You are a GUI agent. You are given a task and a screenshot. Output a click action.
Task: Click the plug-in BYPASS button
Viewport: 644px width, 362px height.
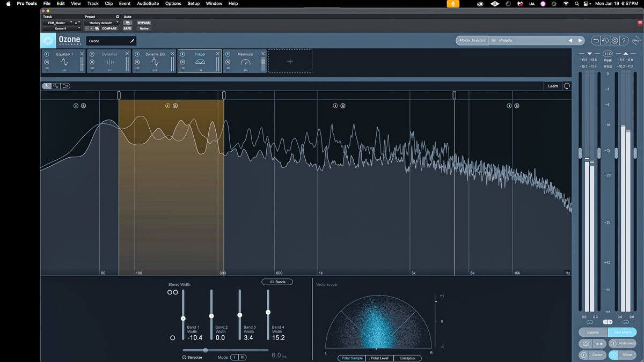(x=144, y=23)
